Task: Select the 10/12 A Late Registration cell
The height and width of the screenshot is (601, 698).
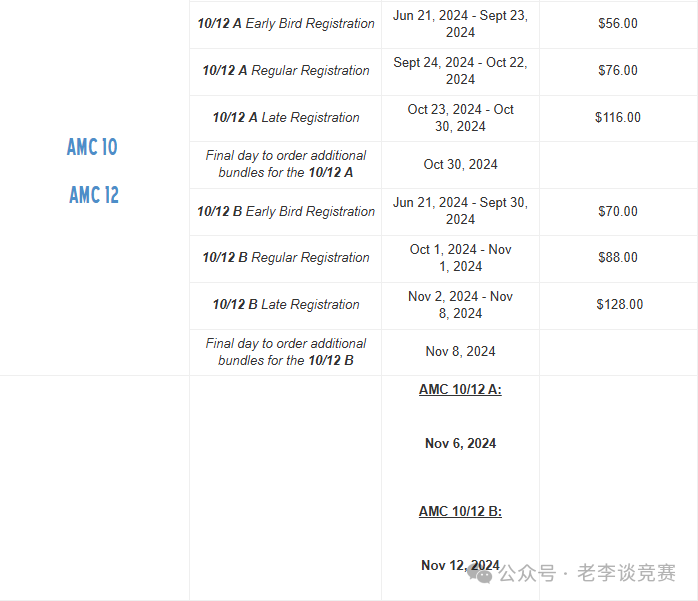Action: (x=286, y=118)
